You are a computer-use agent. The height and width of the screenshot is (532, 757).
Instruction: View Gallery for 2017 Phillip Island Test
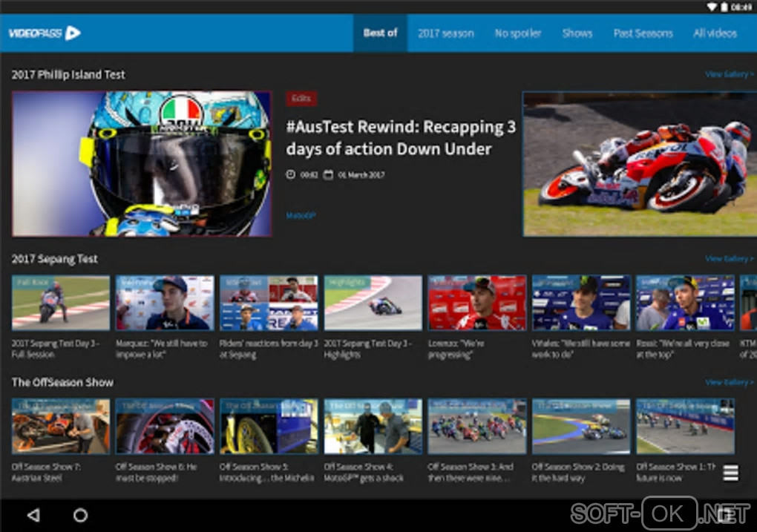729,74
